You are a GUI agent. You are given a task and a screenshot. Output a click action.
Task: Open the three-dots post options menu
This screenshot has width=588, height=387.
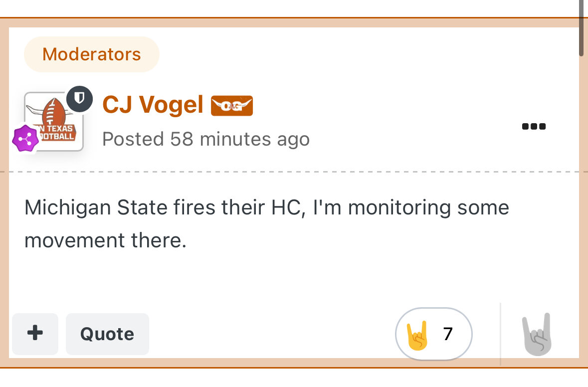pyautogui.click(x=534, y=126)
